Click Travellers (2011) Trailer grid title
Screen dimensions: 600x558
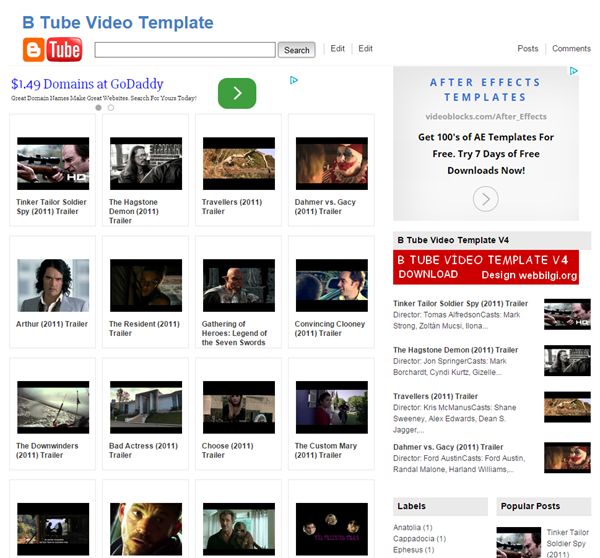tap(232, 207)
